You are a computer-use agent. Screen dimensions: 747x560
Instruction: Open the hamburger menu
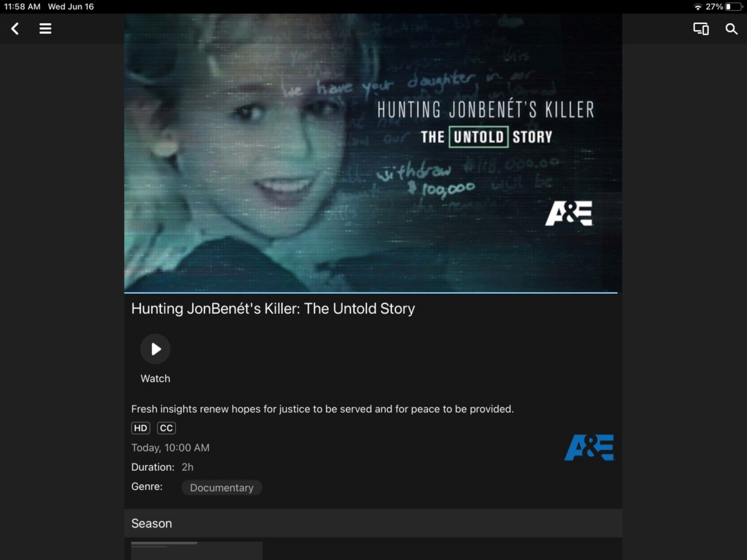45,29
